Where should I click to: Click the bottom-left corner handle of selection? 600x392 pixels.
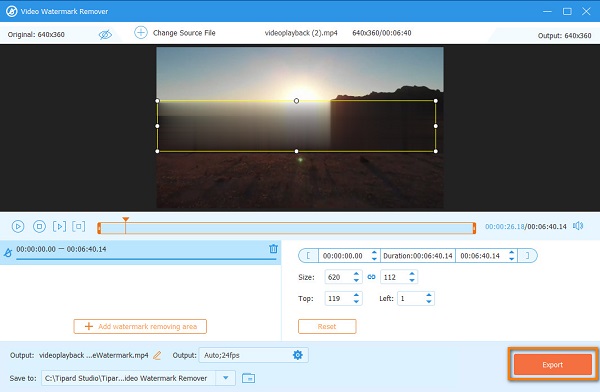[157, 151]
